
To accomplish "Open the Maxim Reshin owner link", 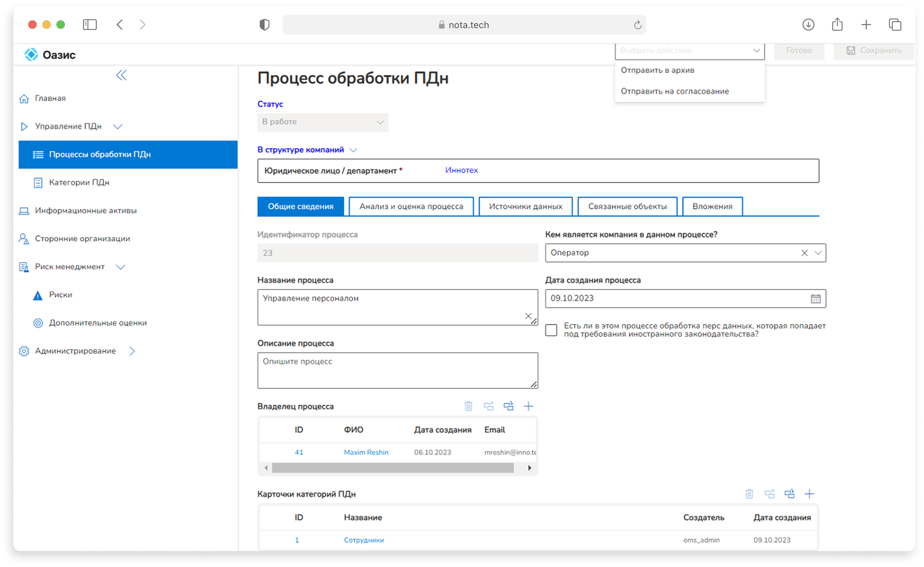I will pyautogui.click(x=366, y=452).
